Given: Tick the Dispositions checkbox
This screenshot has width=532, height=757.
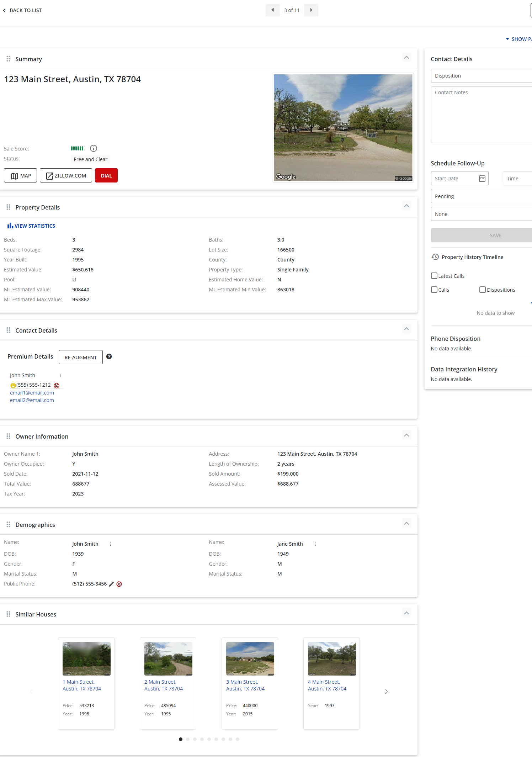Looking at the screenshot, I should click(483, 290).
